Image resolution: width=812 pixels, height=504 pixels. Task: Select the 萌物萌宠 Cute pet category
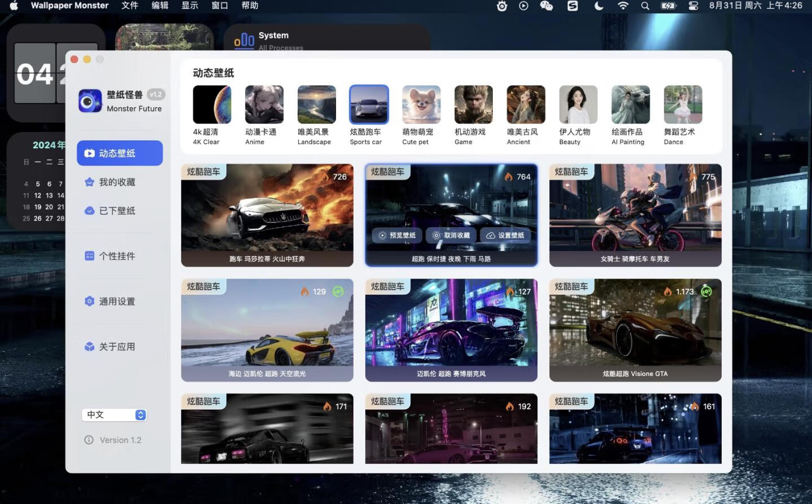point(422,104)
